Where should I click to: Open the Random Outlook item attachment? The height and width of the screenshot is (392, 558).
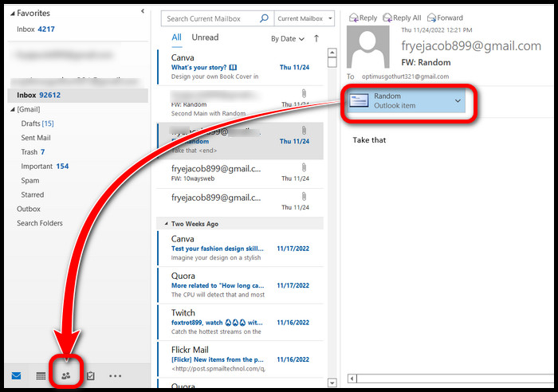[406, 100]
